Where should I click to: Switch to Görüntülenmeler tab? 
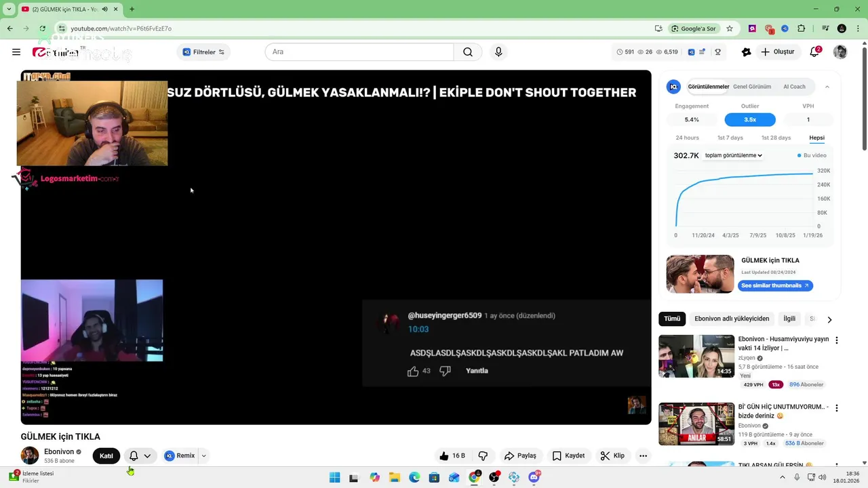tap(709, 87)
